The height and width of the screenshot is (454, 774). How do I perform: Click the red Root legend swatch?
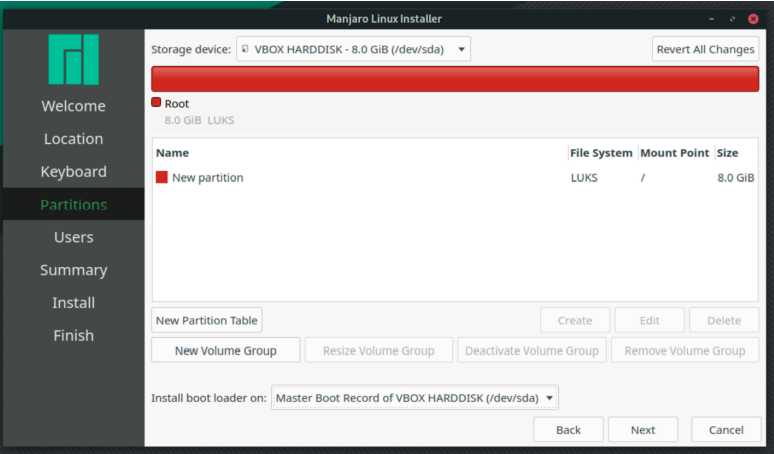pyautogui.click(x=156, y=103)
